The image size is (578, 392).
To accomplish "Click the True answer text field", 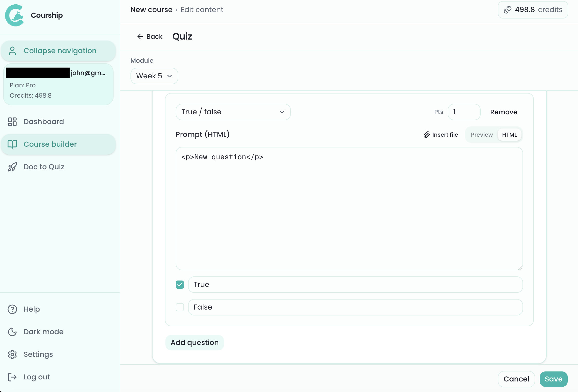I will click(355, 285).
